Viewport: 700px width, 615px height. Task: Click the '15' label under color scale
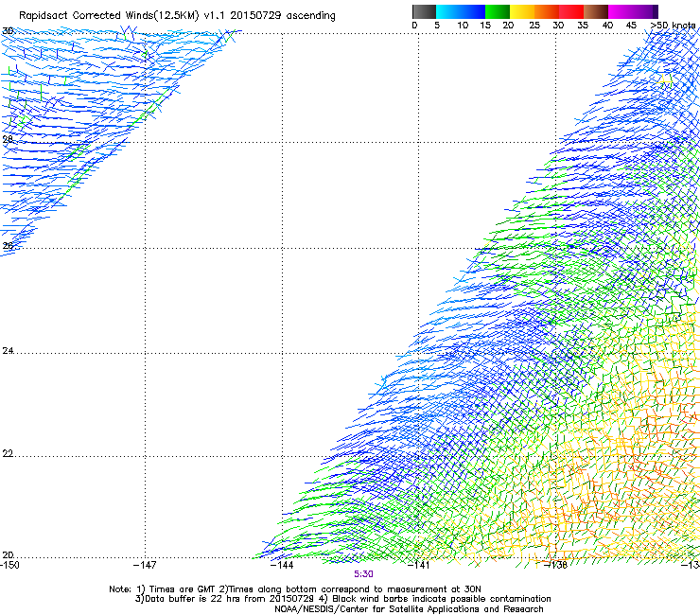(485, 26)
